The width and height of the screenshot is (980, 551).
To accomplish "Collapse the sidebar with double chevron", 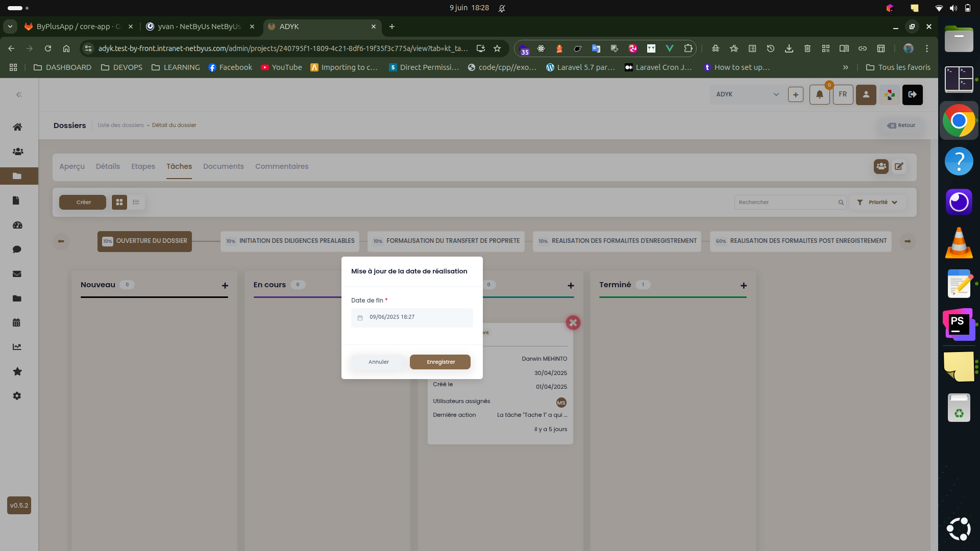I will [x=19, y=95].
